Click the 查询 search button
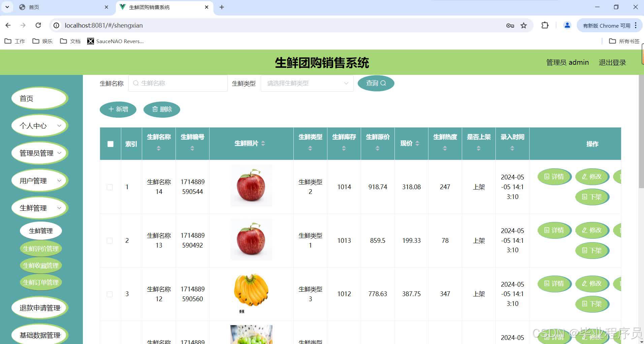 point(376,83)
